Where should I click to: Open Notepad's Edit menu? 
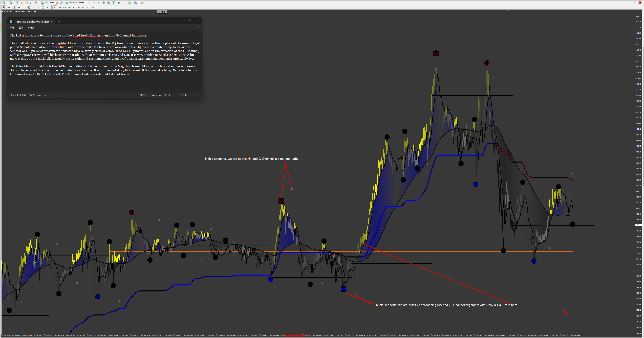(x=21, y=28)
